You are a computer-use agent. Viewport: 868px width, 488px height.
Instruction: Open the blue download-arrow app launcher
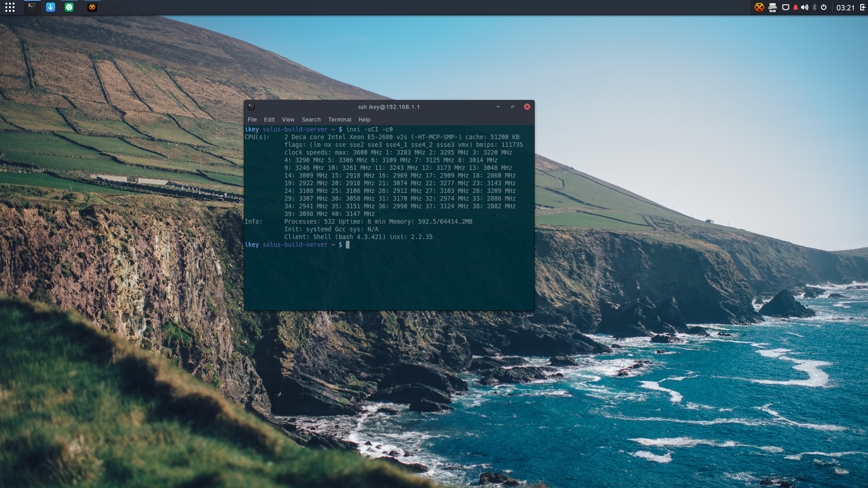[x=51, y=7]
